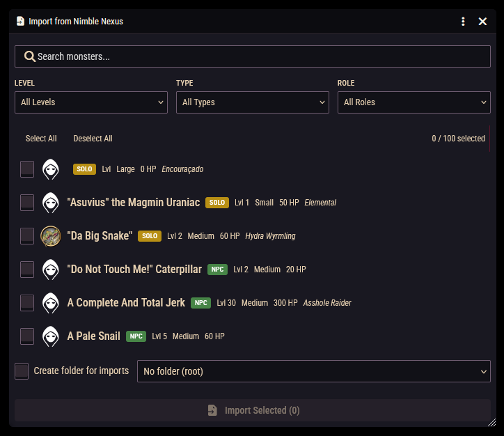Click the SOLO badge next to Da Big Snake
The height and width of the screenshot is (436, 504).
(150, 236)
